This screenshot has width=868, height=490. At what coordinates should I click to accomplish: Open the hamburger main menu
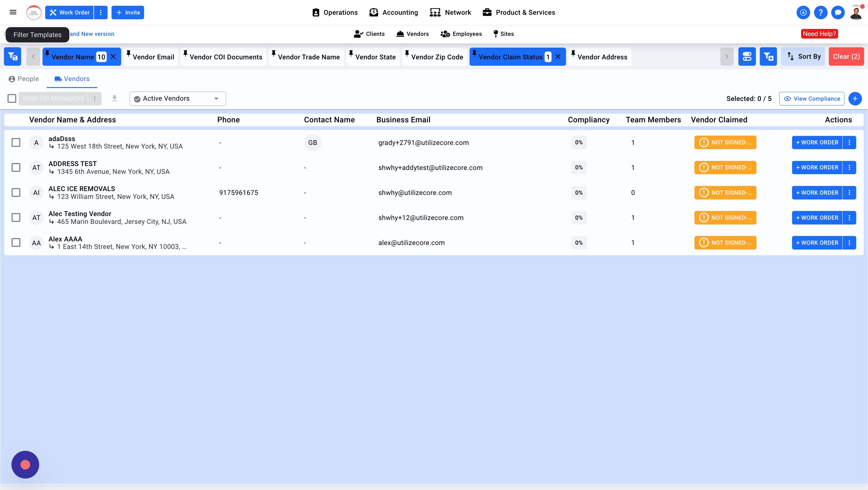13,12
